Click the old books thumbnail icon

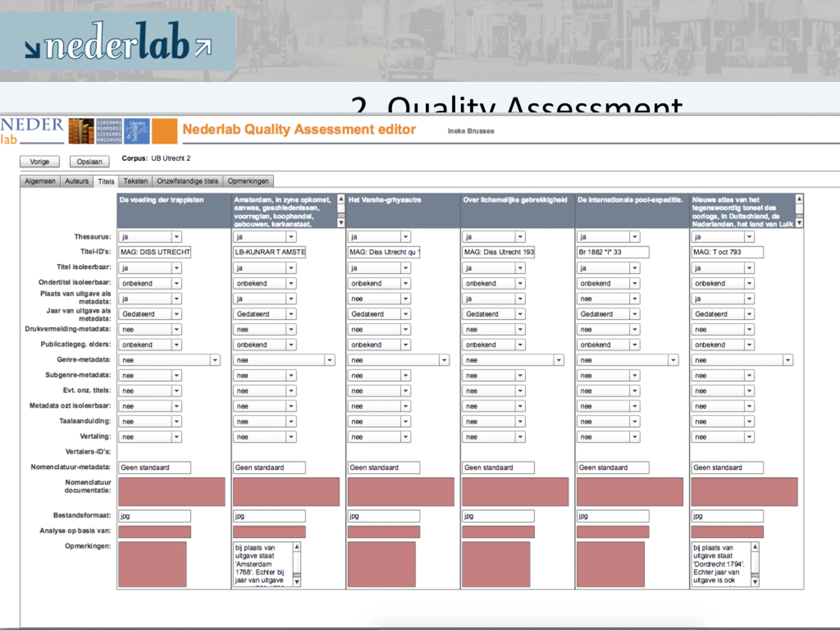point(81,131)
